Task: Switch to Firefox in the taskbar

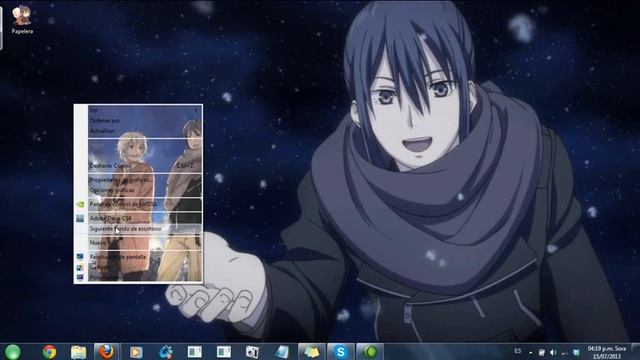Action: click(107, 352)
